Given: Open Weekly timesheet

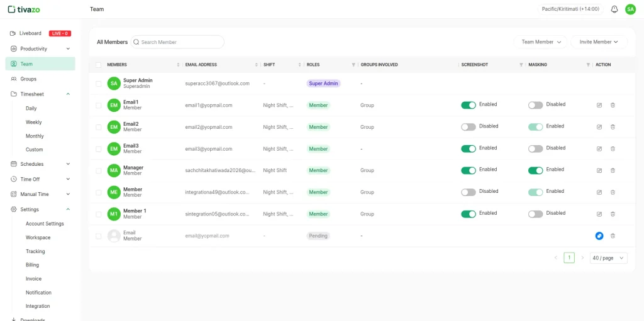Looking at the screenshot, I should [x=34, y=122].
